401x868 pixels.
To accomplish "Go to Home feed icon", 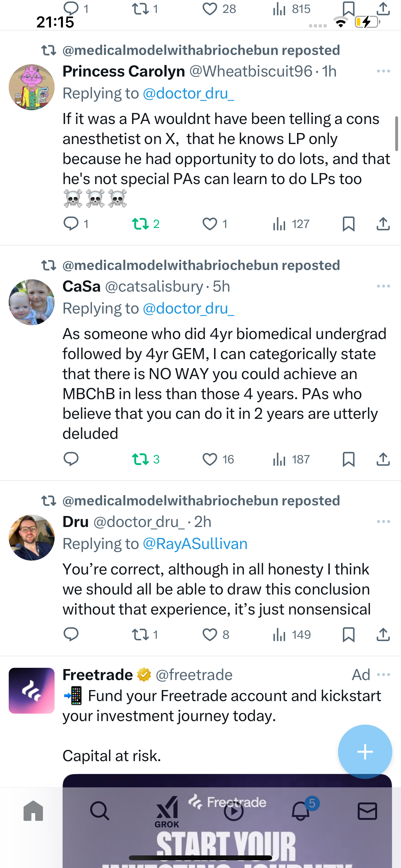I will (x=33, y=811).
